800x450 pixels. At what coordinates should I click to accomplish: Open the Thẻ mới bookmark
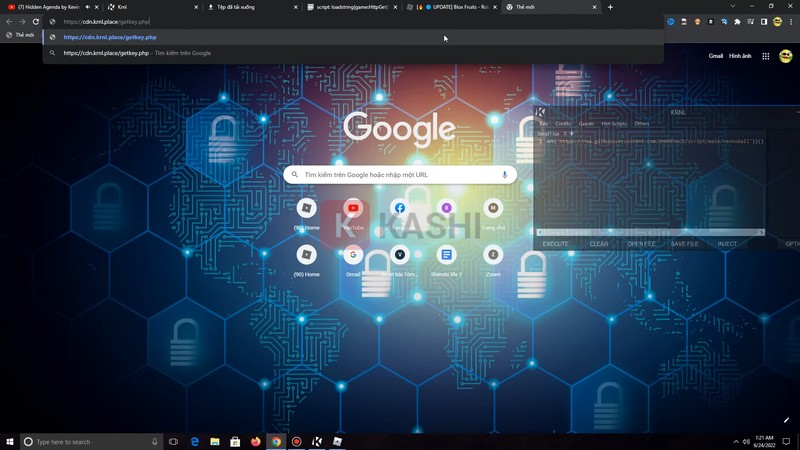coord(20,35)
